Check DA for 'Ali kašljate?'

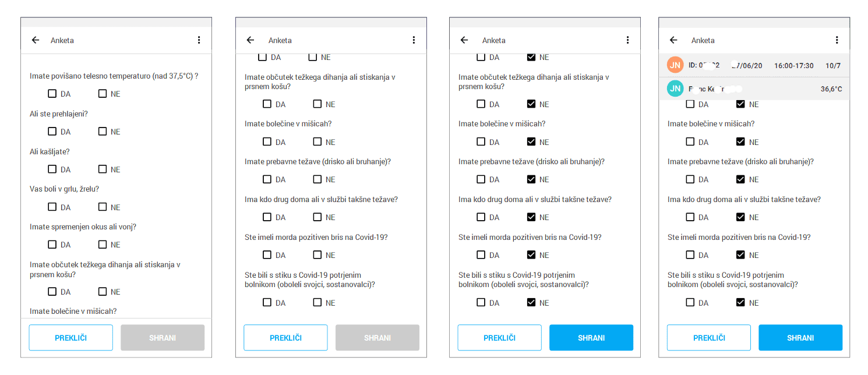(x=52, y=169)
